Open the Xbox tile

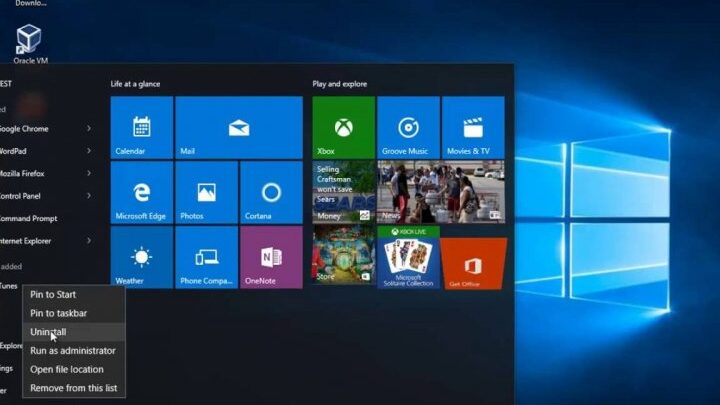pos(344,128)
